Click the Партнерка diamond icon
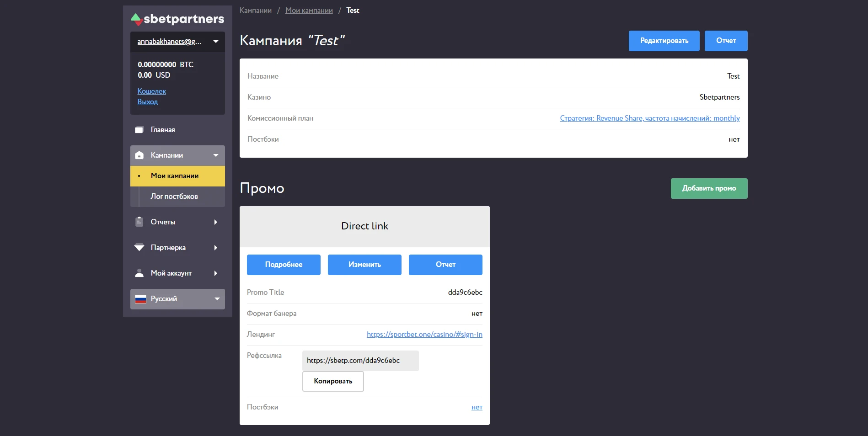The height and width of the screenshot is (436, 868). coord(139,248)
